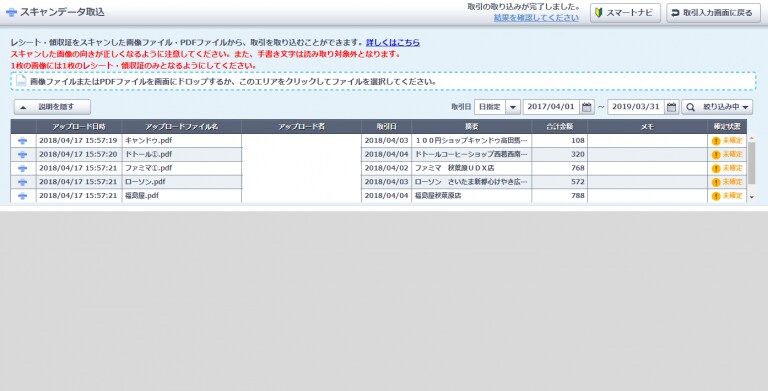Open calendar picker for start date 2017/04/01
Viewport: 768px width, 391px height.
587,107
